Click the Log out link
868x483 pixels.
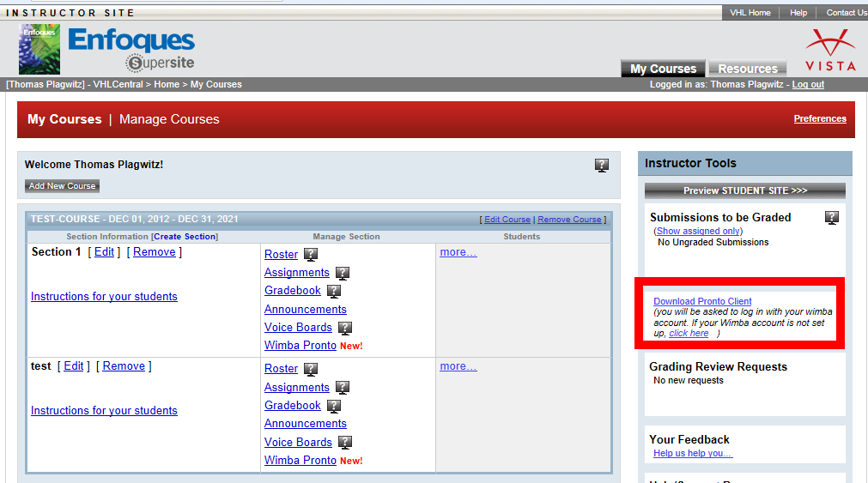point(808,84)
